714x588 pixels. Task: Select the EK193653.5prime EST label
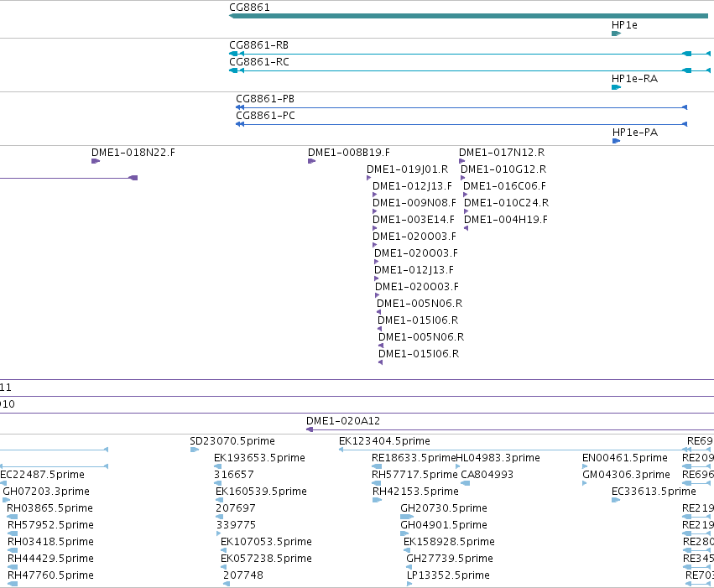pos(259,458)
